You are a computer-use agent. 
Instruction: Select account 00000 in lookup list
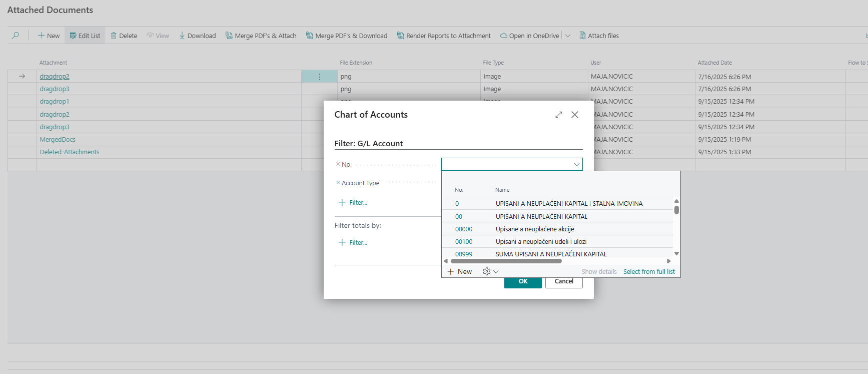[x=464, y=229]
